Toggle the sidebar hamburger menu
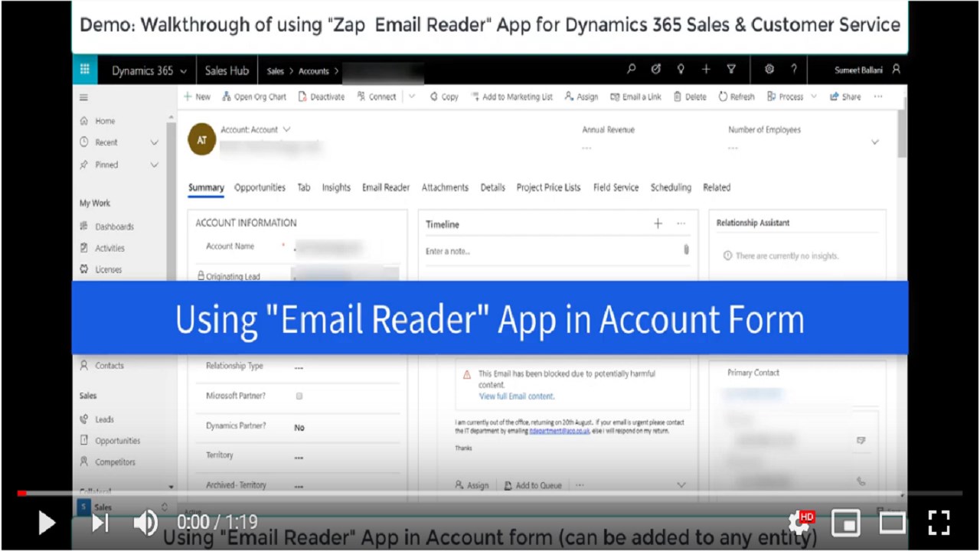 (83, 97)
